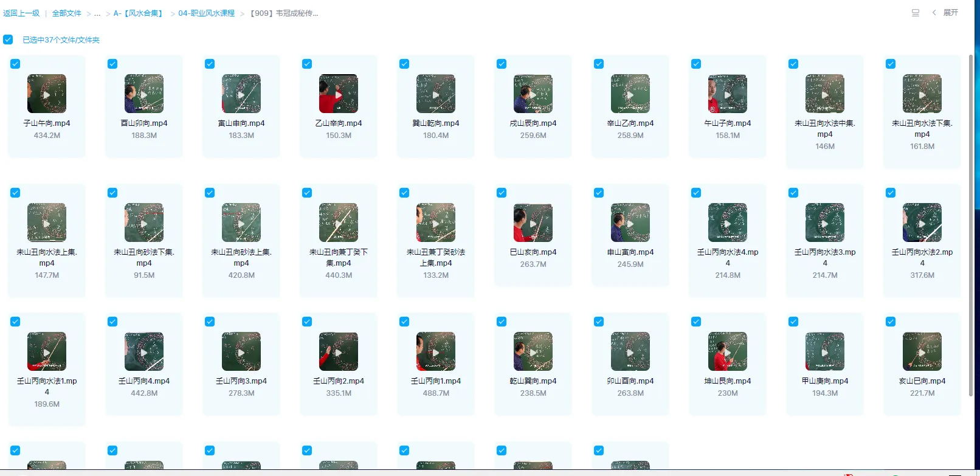Open the 子山午向.mp4 video thumbnail

pyautogui.click(x=47, y=94)
